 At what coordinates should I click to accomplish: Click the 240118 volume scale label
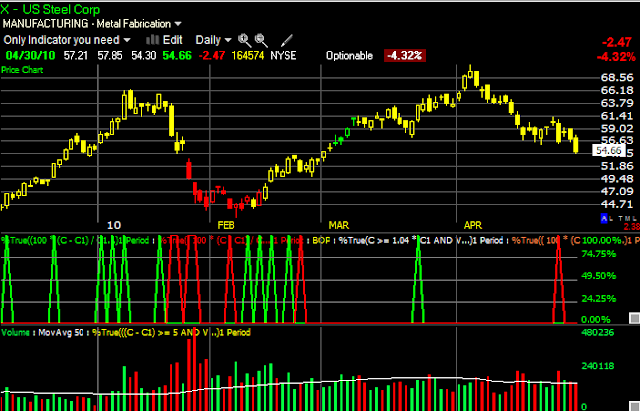point(598,366)
